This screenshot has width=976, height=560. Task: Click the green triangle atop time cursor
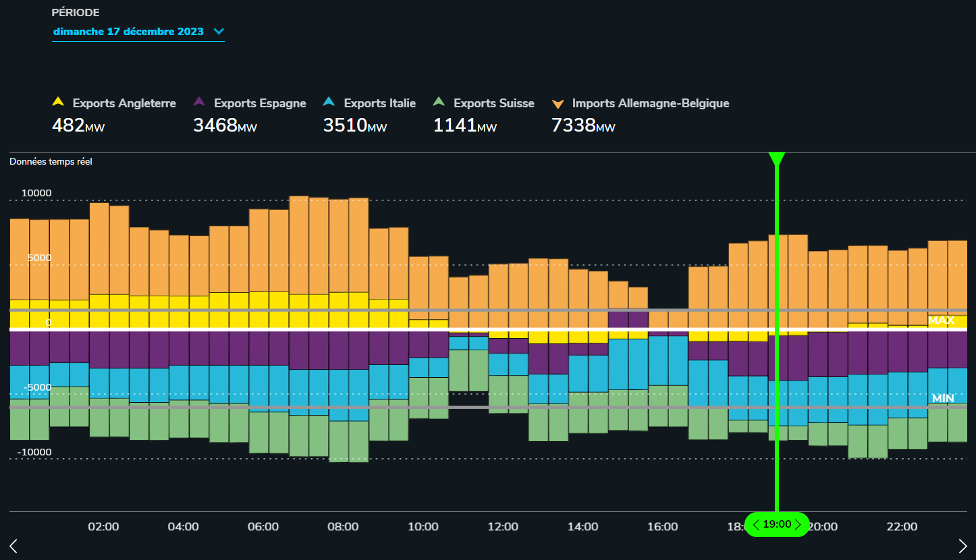click(x=777, y=159)
